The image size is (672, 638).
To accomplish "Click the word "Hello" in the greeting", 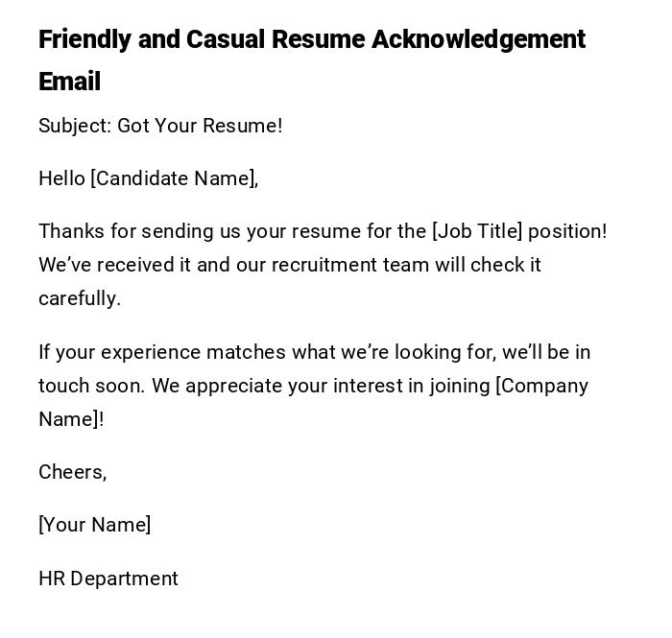I will pos(61,178).
